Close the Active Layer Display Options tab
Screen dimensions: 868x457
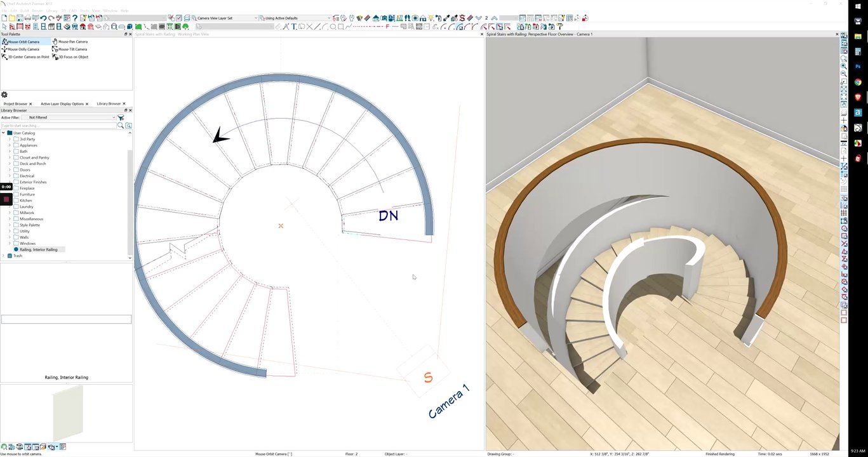(x=87, y=104)
